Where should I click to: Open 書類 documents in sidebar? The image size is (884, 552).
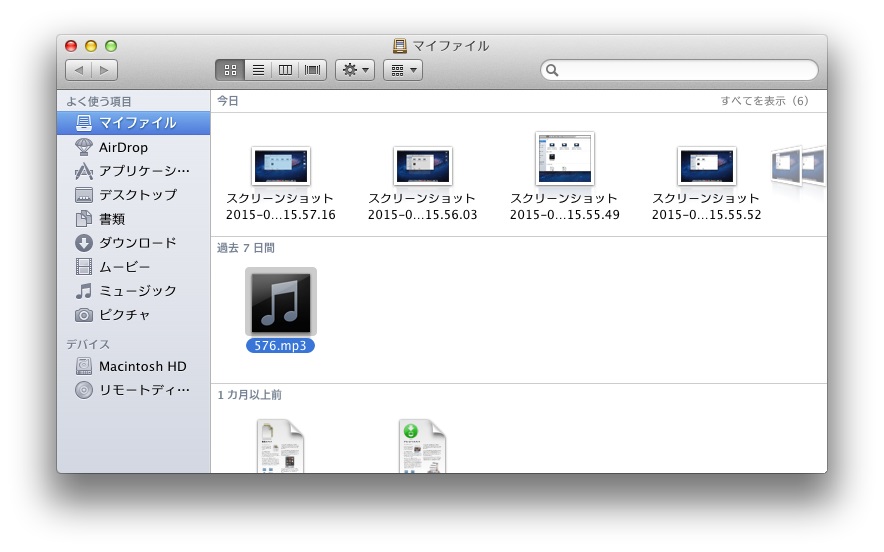[x=134, y=219]
